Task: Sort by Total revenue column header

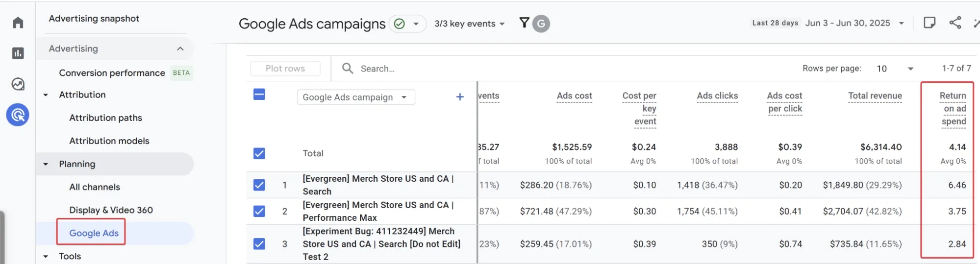Action: click(875, 96)
